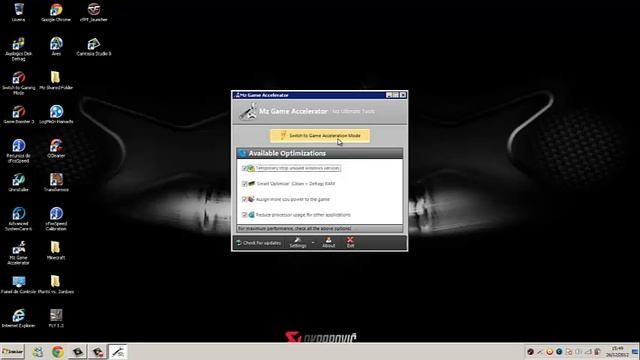Image resolution: width=640 pixels, height=360 pixels.
Task: Open Mz Shared Folder on desktop
Action: [56, 80]
